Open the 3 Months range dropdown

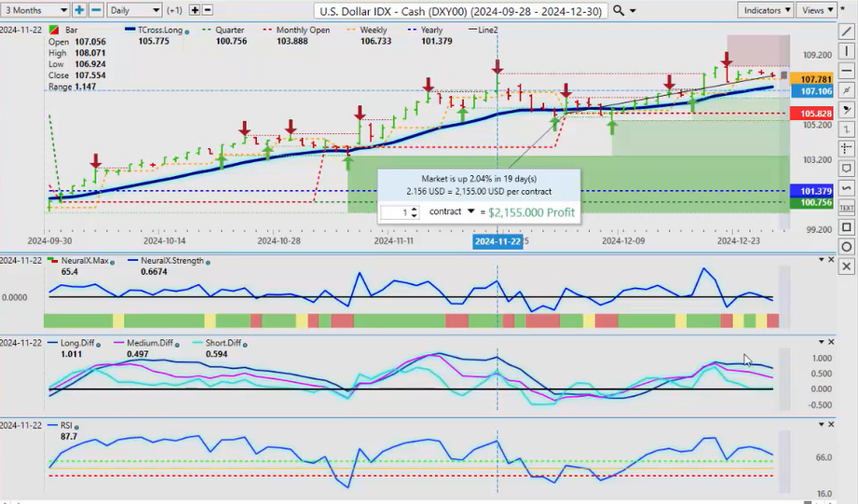(35, 10)
